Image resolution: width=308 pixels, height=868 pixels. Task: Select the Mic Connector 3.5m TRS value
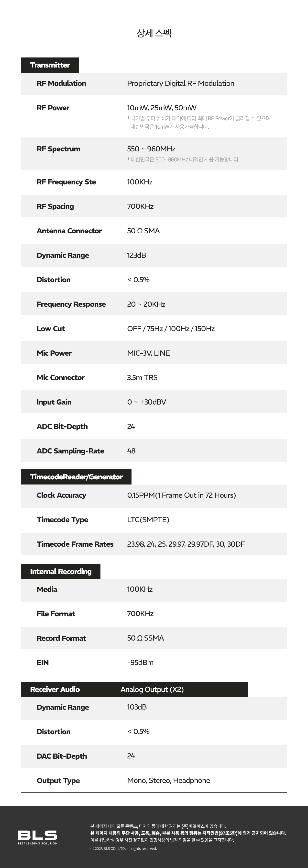click(142, 377)
